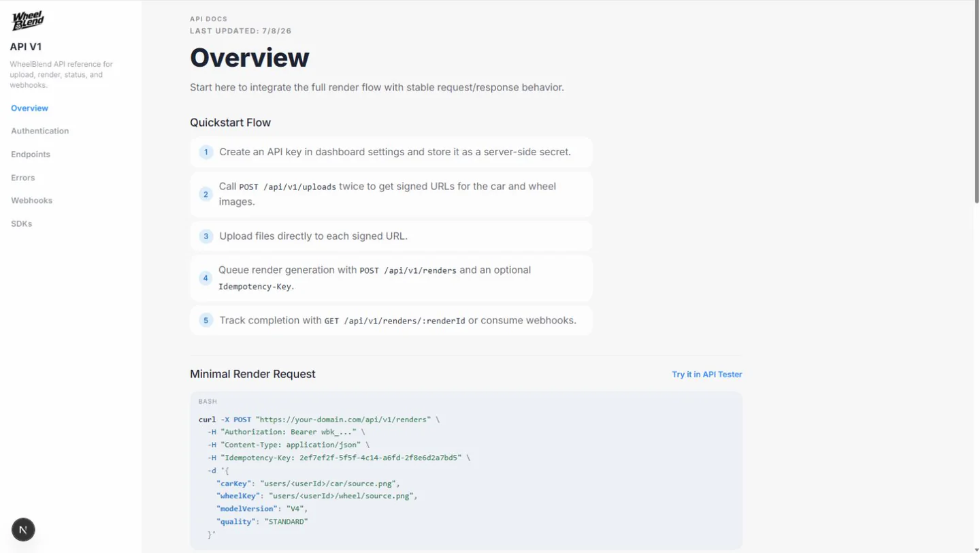Image resolution: width=980 pixels, height=553 pixels.
Task: Open the Next.js dev tools badge
Action: [23, 530]
